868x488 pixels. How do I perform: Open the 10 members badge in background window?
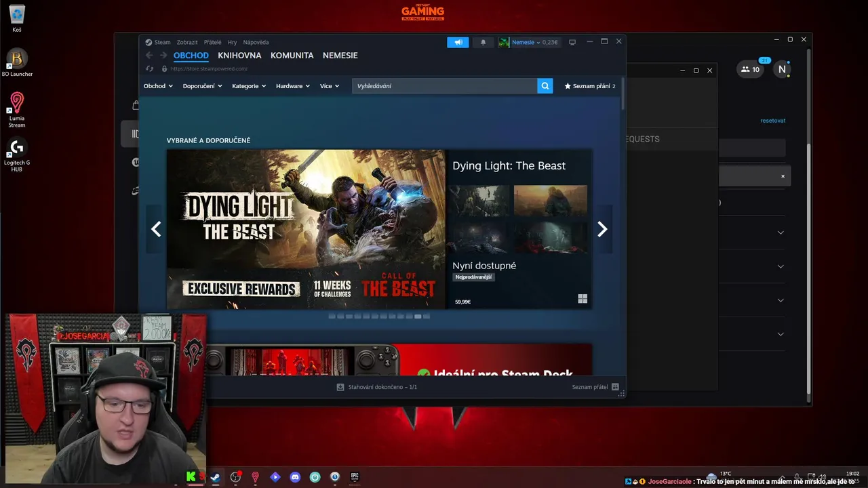tap(750, 69)
